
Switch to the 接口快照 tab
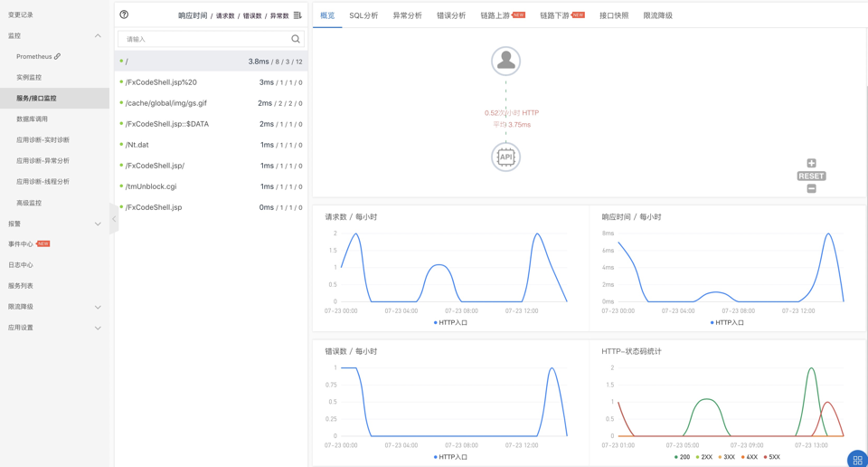coord(614,15)
